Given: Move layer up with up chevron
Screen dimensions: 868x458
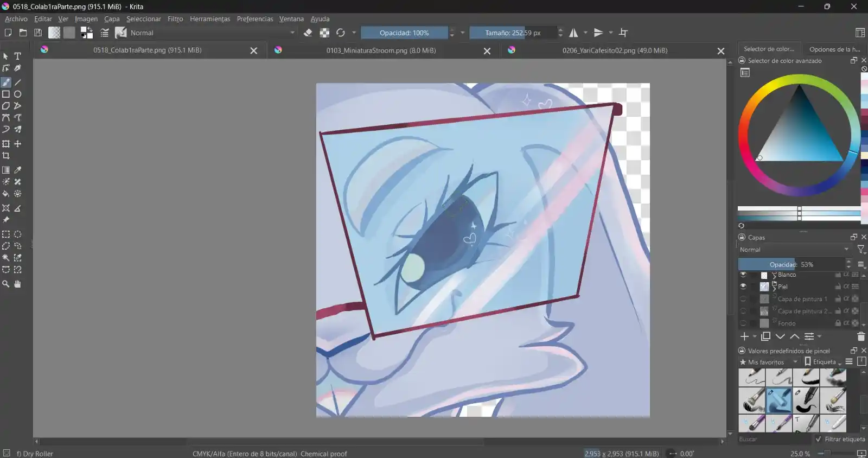Looking at the screenshot, I should click(794, 336).
